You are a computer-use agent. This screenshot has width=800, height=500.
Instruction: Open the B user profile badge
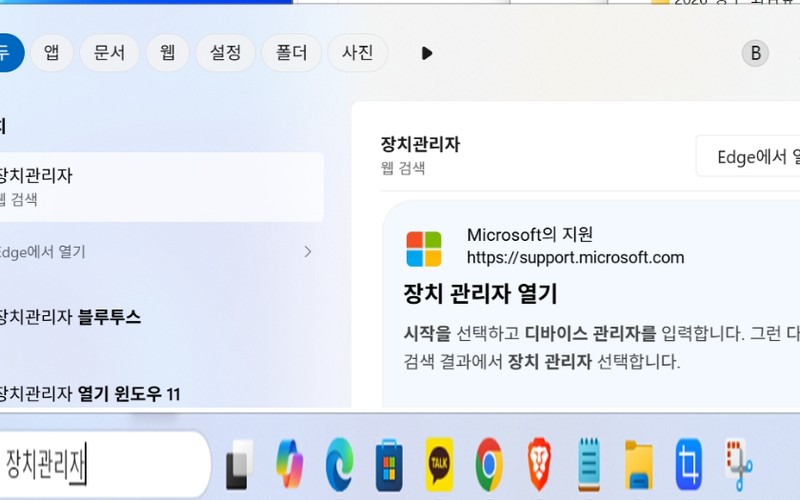coord(755,53)
